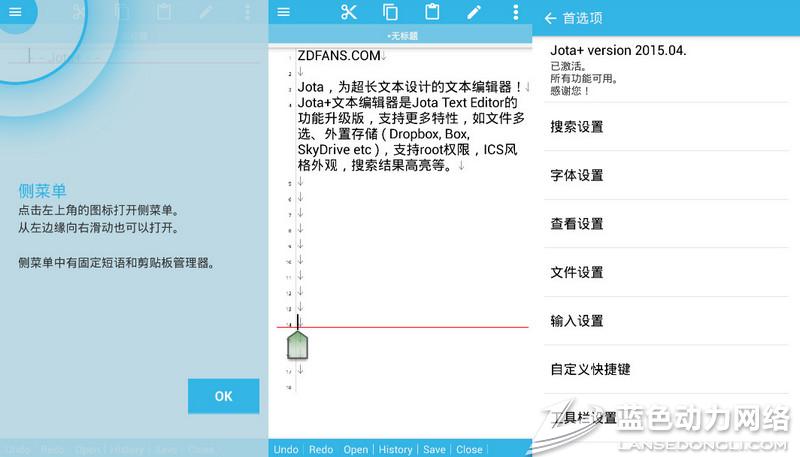This screenshot has width=800, height=457.
Task: Open the 自定义快捷键 preference entry
Action: [590, 369]
